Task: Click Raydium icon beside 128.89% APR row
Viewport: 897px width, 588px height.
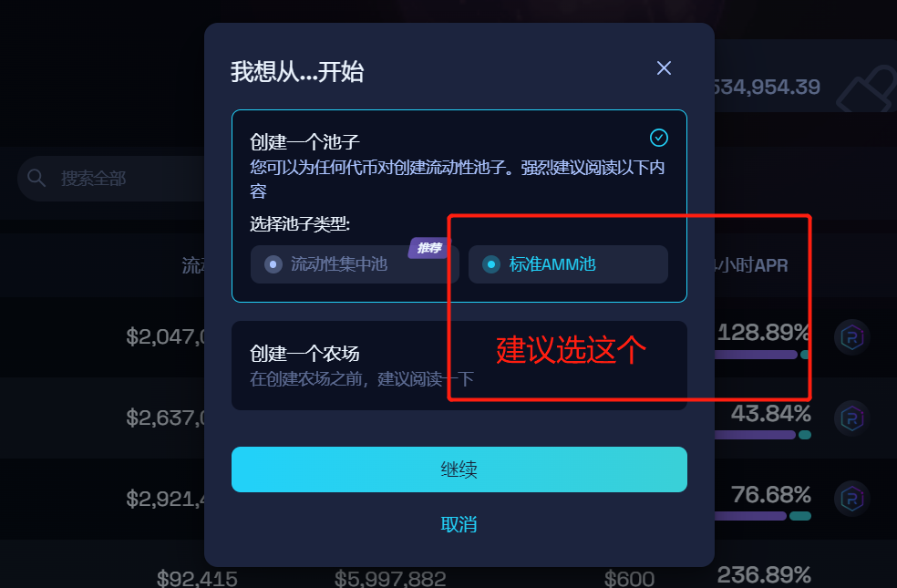Action: 851,337
